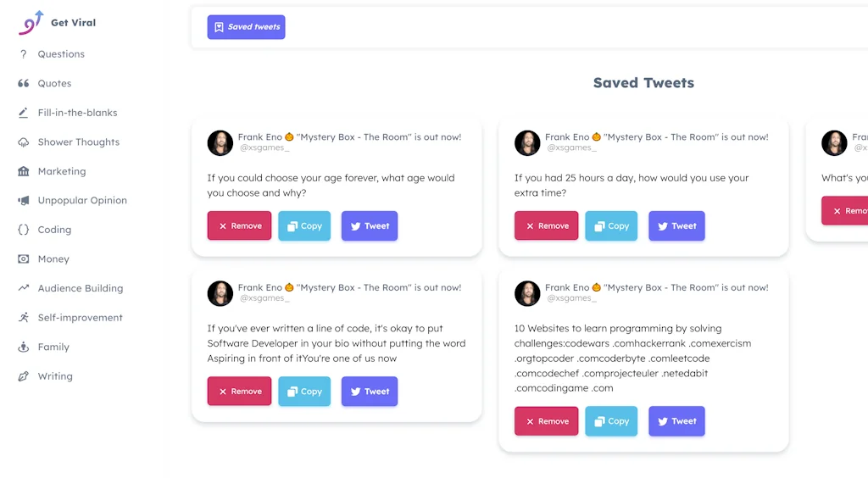Image resolution: width=868 pixels, height=478 pixels.
Task: Click the Get Viral logo icon
Action: [31, 22]
